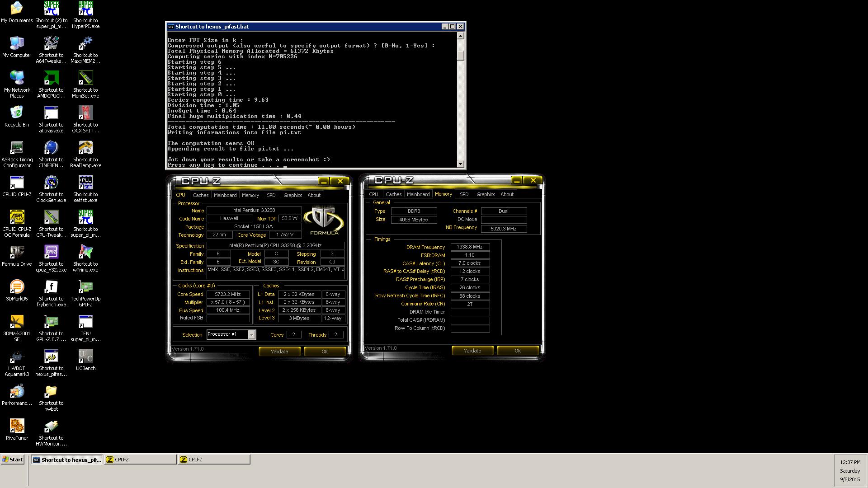
Task: Open Shortcut to cpuz_x32.exe icon
Action: pyautogui.click(x=51, y=259)
